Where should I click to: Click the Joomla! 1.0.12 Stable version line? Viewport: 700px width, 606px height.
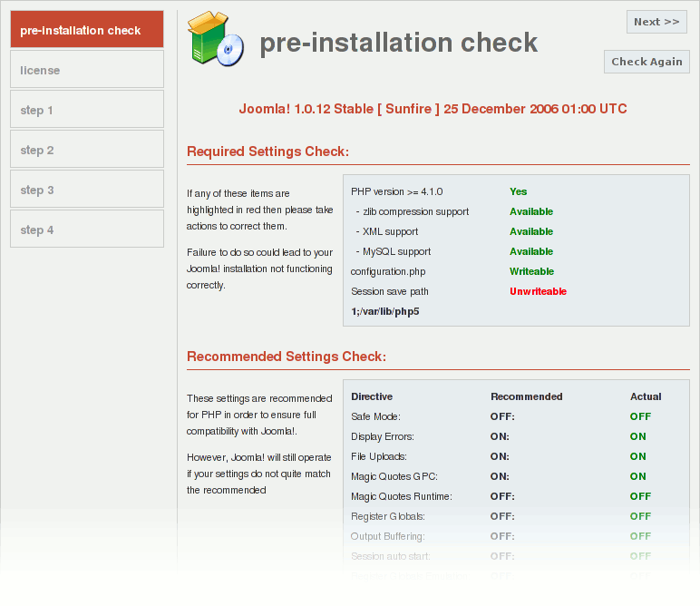(433, 109)
